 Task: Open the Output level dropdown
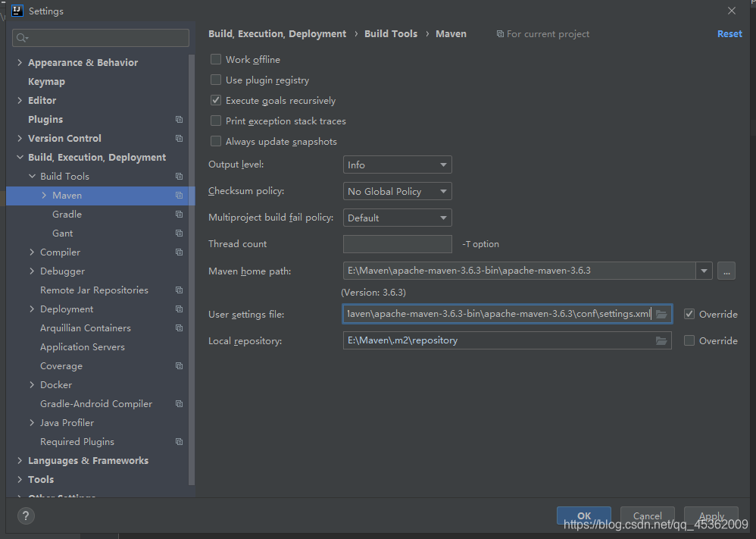(397, 165)
